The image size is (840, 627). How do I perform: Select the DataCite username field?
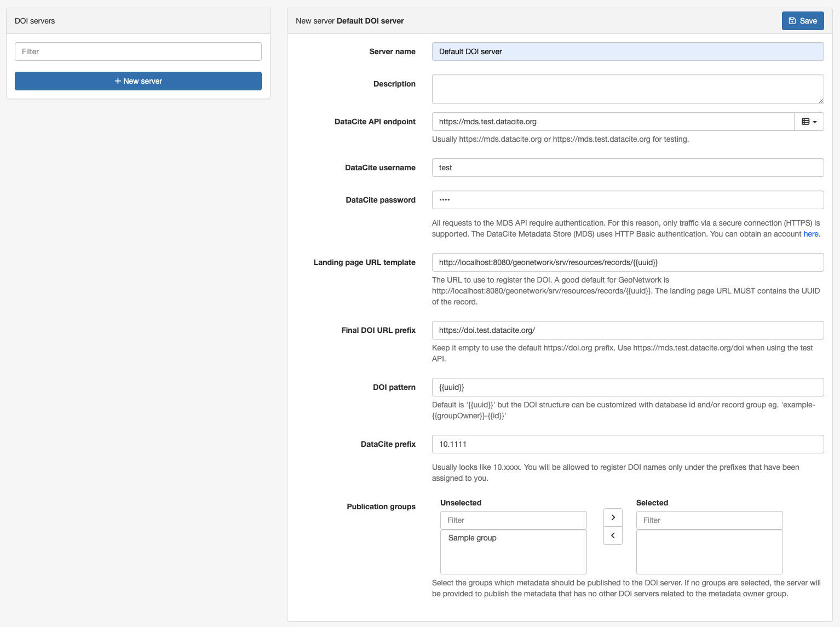(x=628, y=168)
